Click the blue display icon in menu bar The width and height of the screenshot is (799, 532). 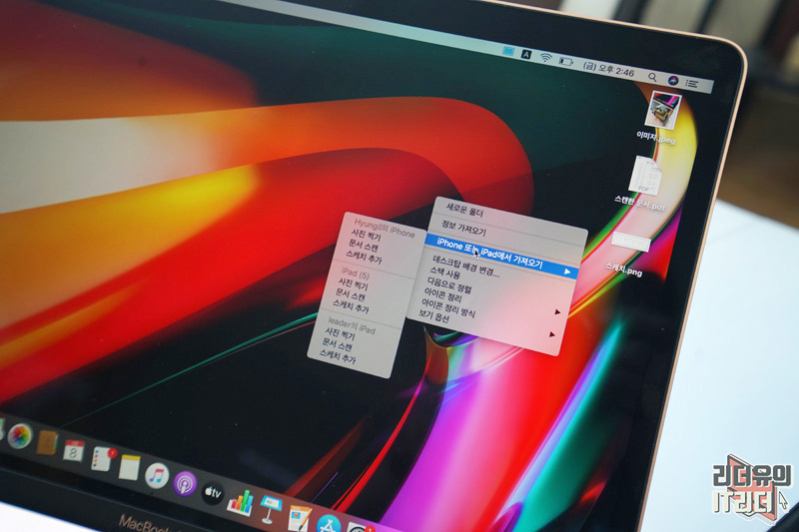pyautogui.click(x=508, y=51)
